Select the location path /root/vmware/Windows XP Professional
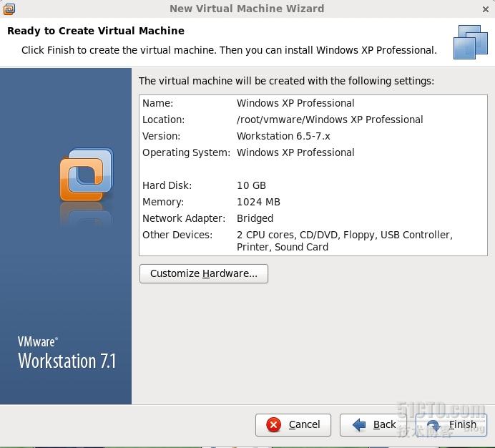The width and height of the screenshot is (495, 448). point(330,120)
